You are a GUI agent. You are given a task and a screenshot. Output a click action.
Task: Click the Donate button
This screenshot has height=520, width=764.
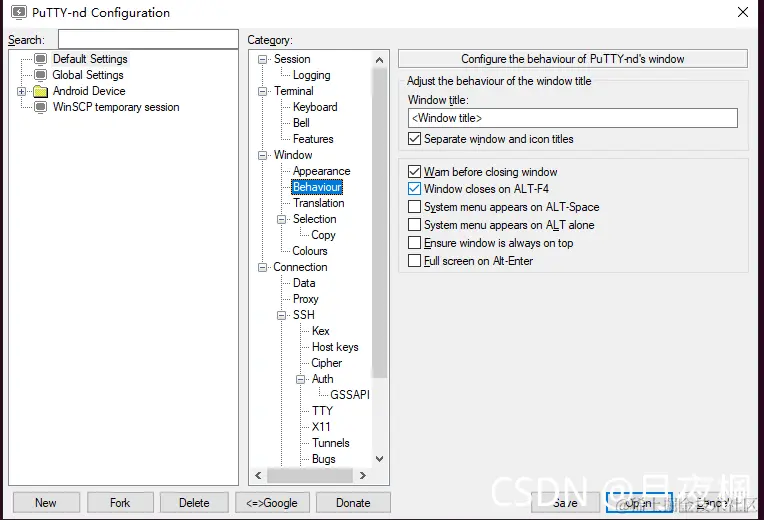coord(353,502)
